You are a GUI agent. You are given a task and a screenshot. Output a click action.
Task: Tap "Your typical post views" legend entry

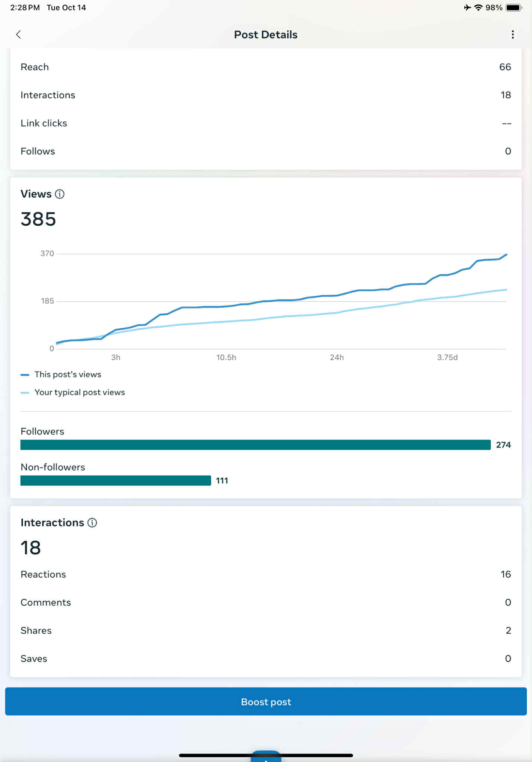pos(79,392)
